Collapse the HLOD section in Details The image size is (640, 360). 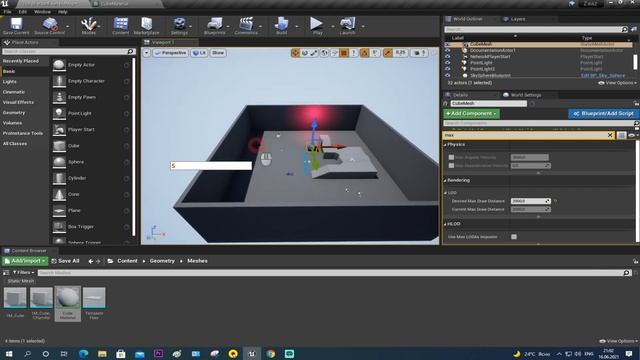(x=445, y=224)
